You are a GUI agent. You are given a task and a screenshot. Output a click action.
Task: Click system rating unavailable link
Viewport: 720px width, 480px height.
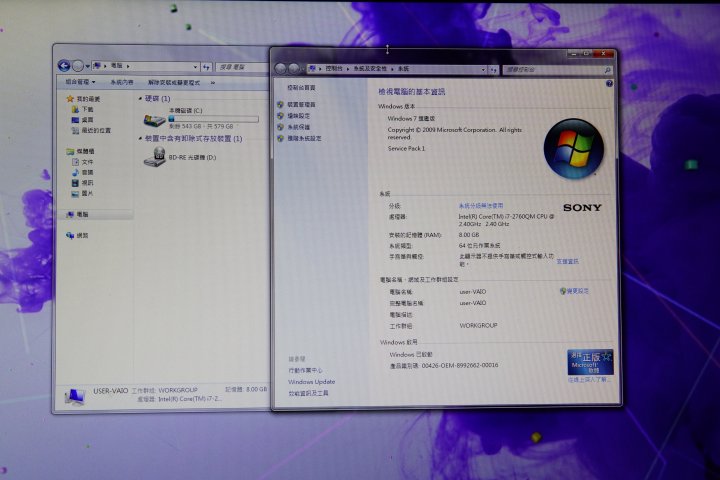[x=481, y=205]
